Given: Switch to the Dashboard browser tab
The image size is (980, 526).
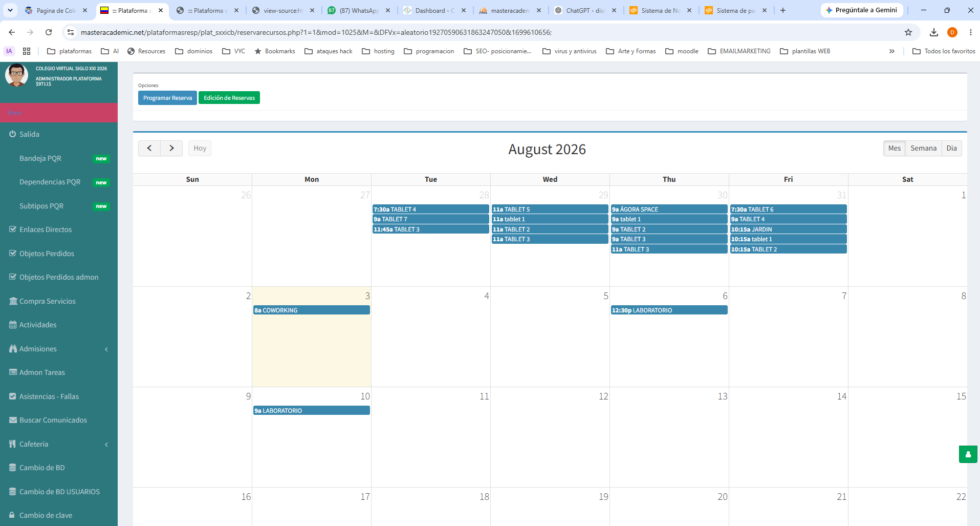Looking at the screenshot, I should coord(435,10).
